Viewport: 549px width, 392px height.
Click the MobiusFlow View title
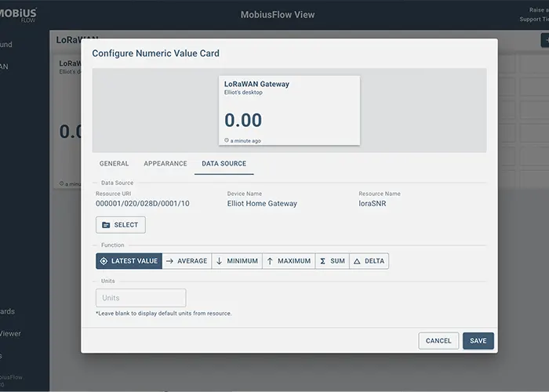[278, 15]
